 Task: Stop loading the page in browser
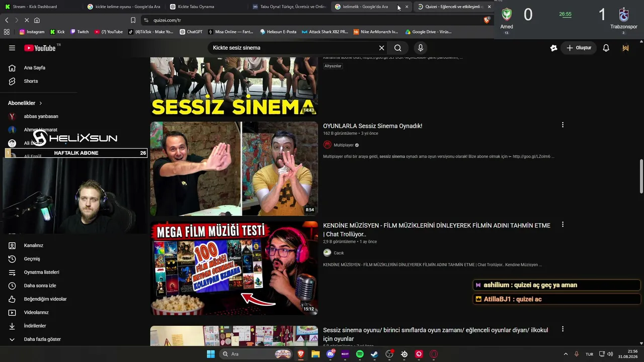[26, 20]
